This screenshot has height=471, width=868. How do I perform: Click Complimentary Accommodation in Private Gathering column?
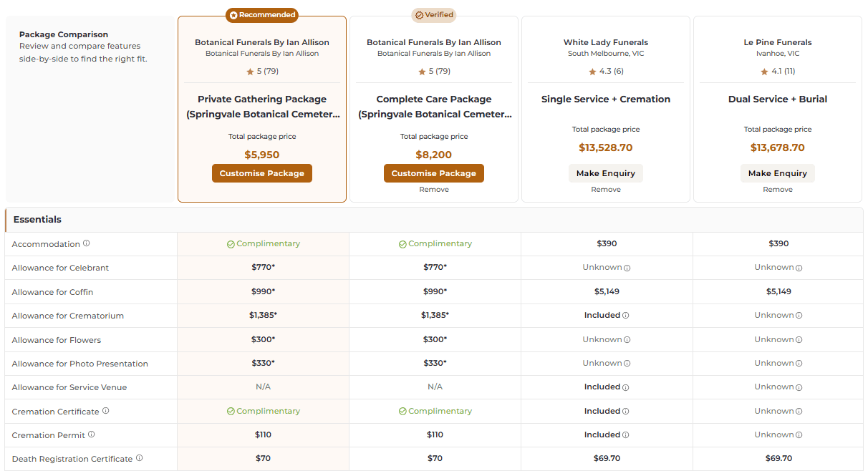pyautogui.click(x=263, y=243)
